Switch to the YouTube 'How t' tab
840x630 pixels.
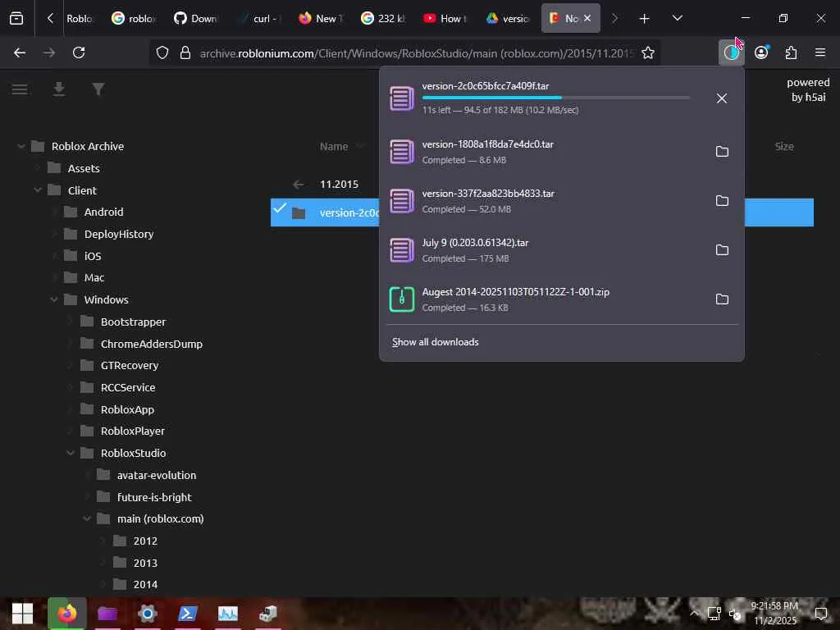pos(446,18)
